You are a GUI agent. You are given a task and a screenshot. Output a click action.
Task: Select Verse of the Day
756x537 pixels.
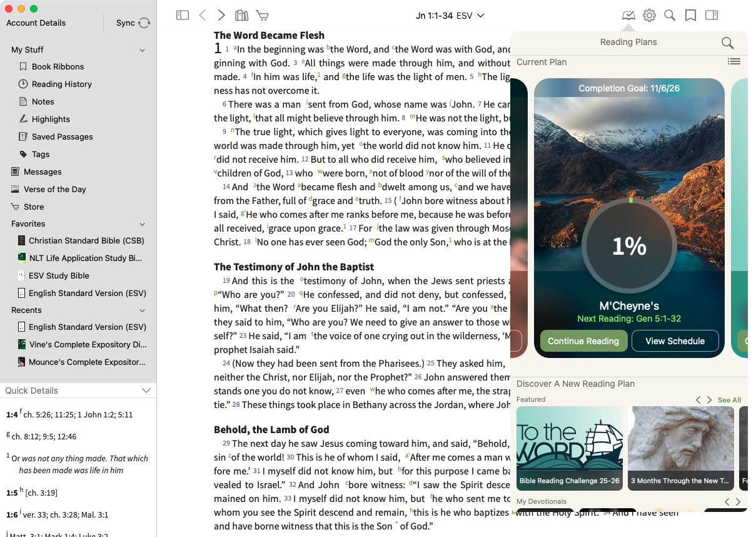54,189
